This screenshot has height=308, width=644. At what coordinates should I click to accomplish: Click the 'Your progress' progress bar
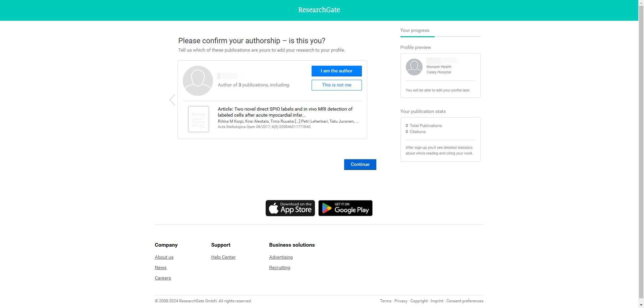440,36
